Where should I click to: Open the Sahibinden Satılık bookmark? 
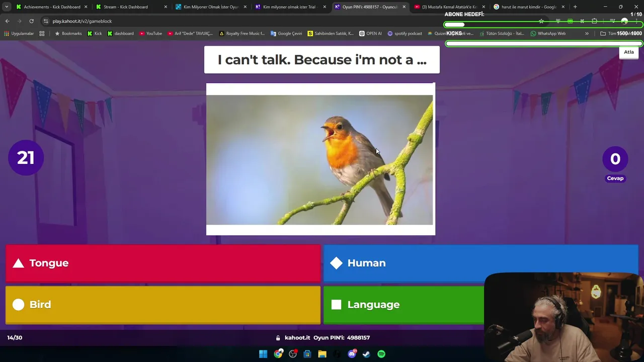pyautogui.click(x=331, y=34)
